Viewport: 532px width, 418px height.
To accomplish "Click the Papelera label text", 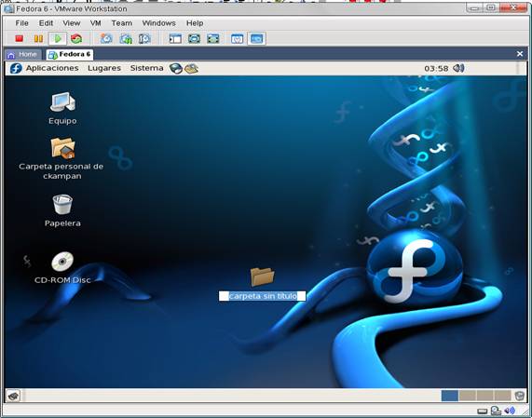I will point(62,223).
